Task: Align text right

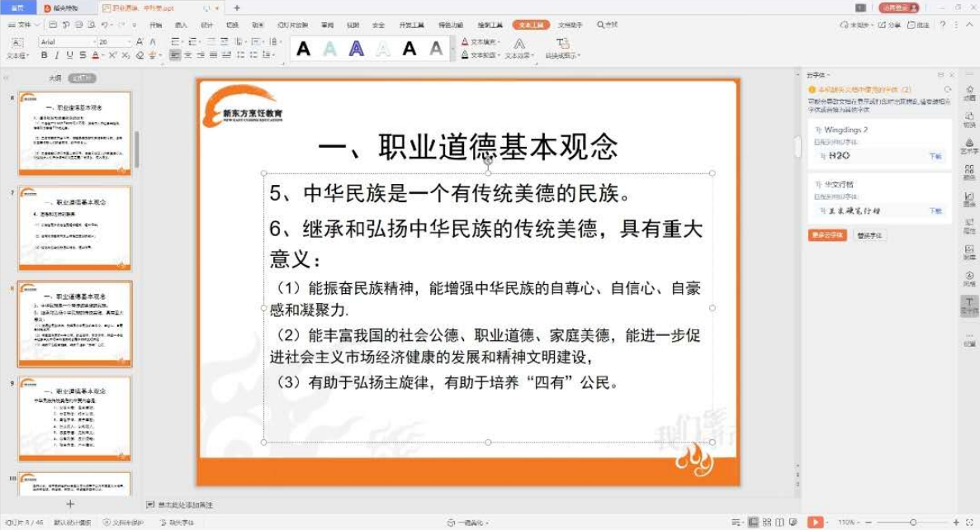Action: pos(201,55)
